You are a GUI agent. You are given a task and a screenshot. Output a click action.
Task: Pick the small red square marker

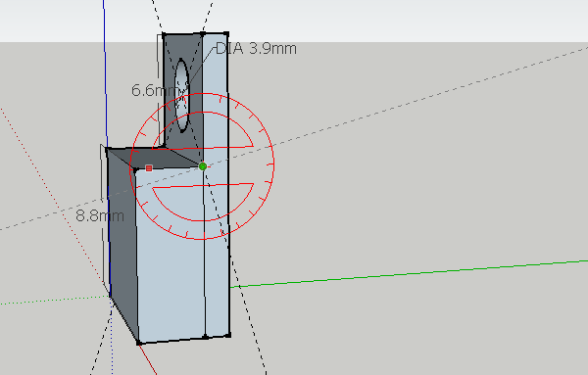(149, 168)
